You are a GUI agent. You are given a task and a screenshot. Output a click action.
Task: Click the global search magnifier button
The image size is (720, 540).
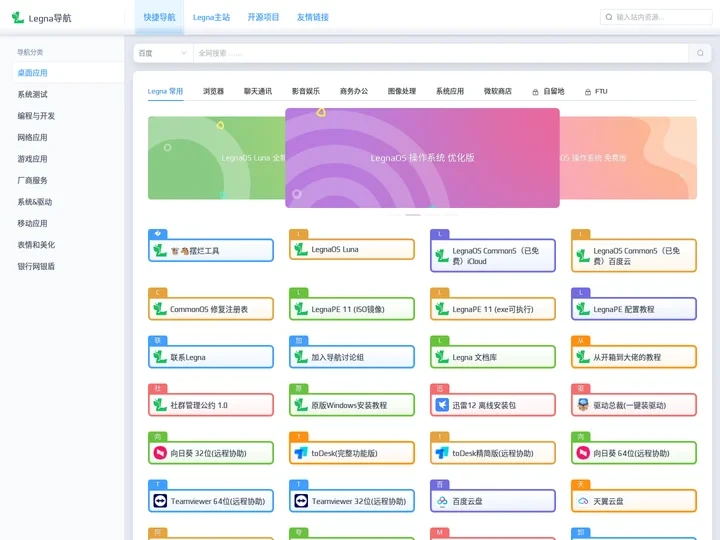700,53
